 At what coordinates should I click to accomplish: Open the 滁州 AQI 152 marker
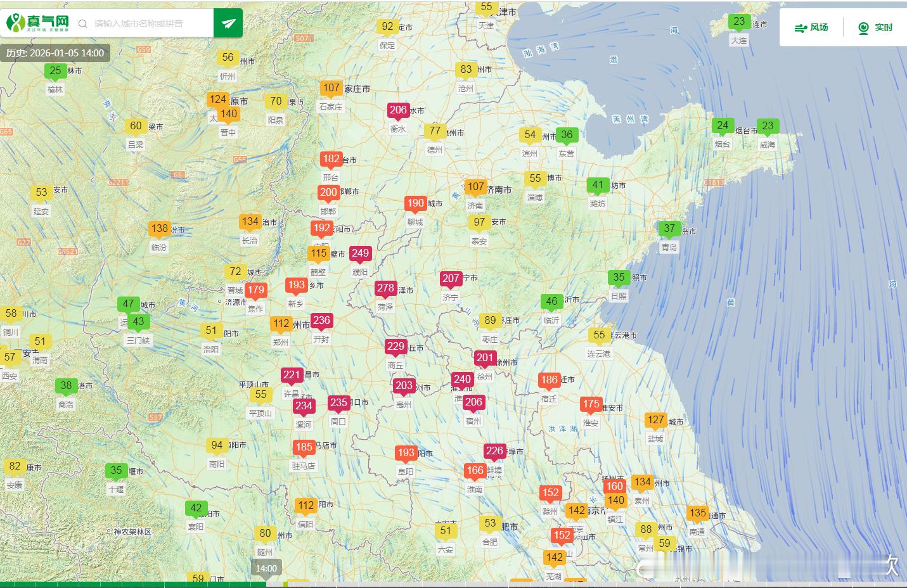point(550,494)
